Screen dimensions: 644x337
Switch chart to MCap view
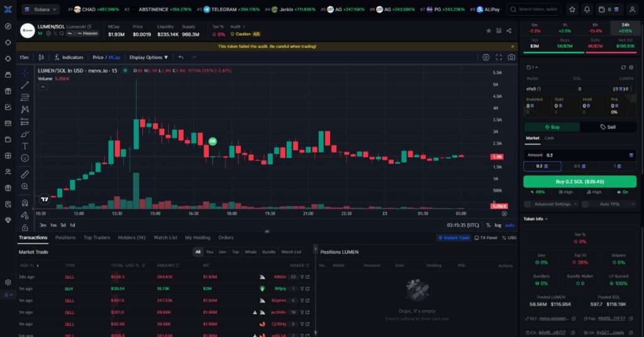[x=114, y=57]
